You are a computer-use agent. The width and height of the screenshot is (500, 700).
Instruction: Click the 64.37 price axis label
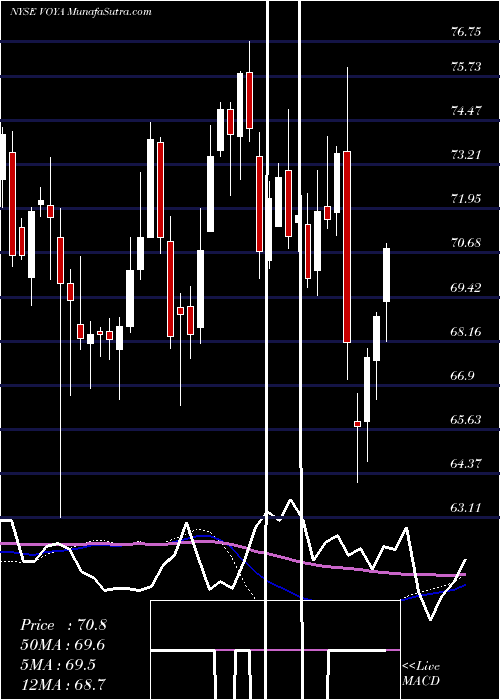tap(466, 464)
